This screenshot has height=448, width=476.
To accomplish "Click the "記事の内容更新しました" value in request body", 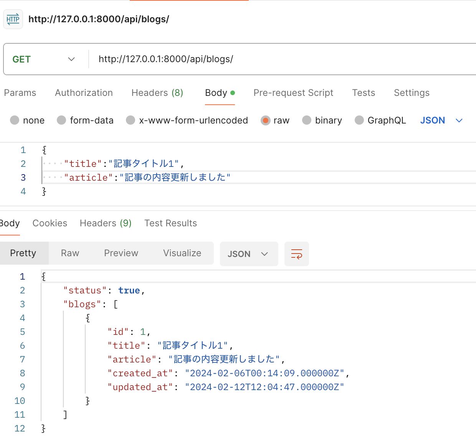I will 175,178.
